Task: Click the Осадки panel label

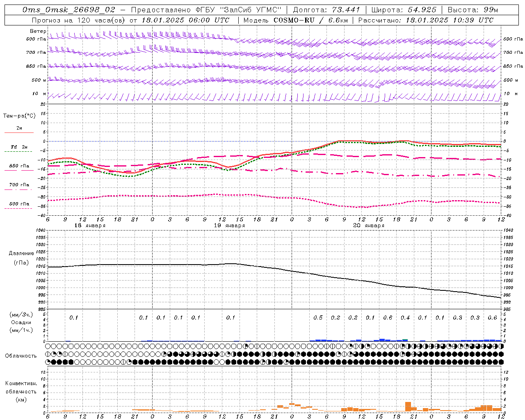Action: [x=21, y=322]
